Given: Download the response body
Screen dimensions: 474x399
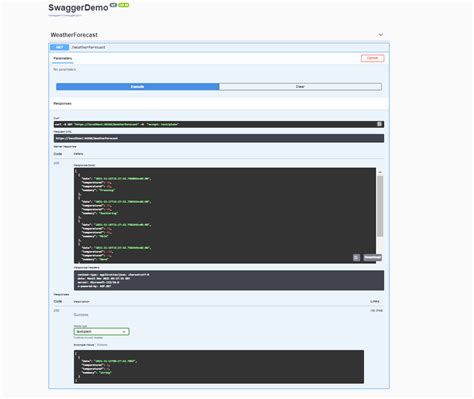Looking at the screenshot, I should click(x=372, y=257).
